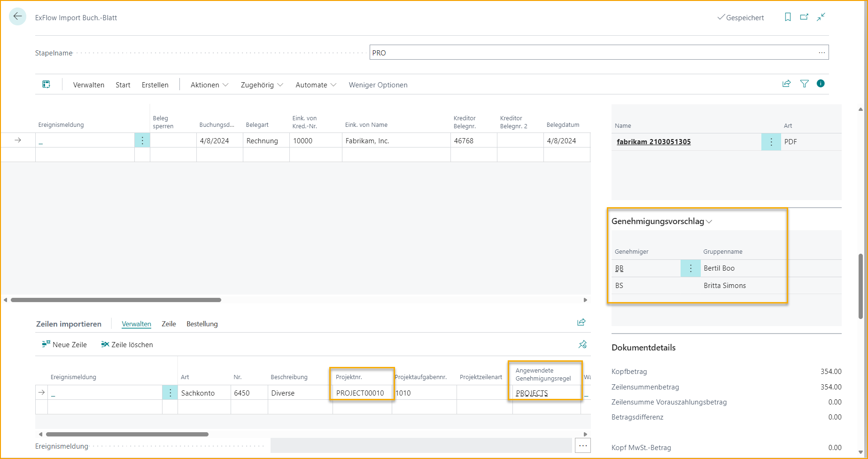Click the Belegdatum column header

click(563, 125)
